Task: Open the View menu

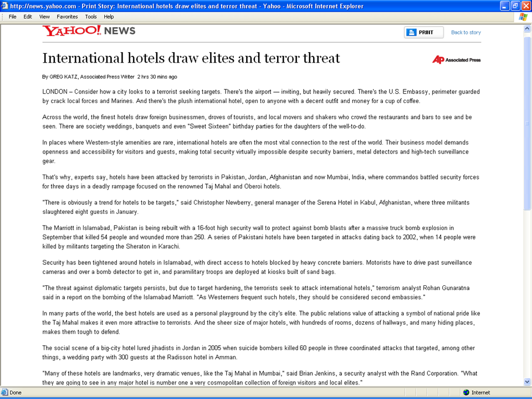Action: (x=44, y=17)
